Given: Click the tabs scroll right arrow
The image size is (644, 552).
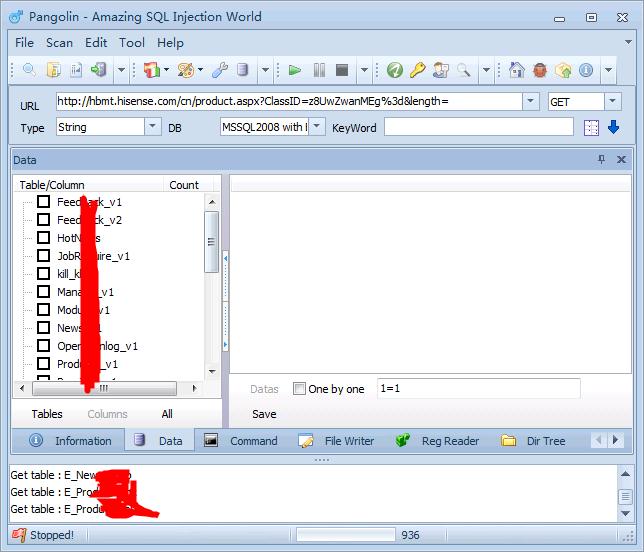Looking at the screenshot, I should click(615, 440).
